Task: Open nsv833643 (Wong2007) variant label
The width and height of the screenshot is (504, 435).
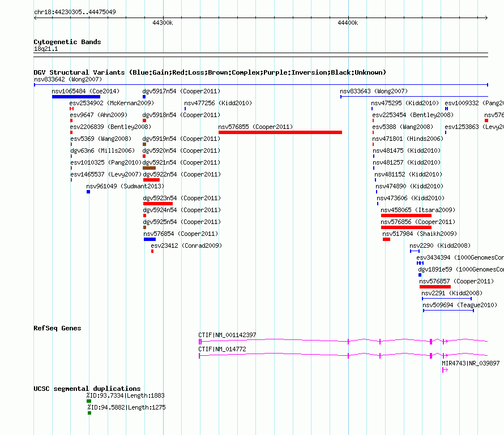Action: (x=374, y=91)
